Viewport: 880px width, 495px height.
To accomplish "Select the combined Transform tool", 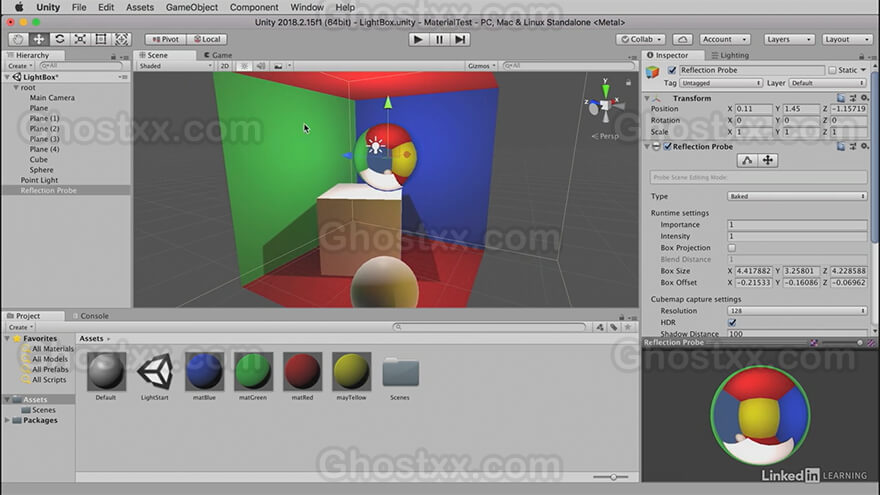I will [x=122, y=39].
